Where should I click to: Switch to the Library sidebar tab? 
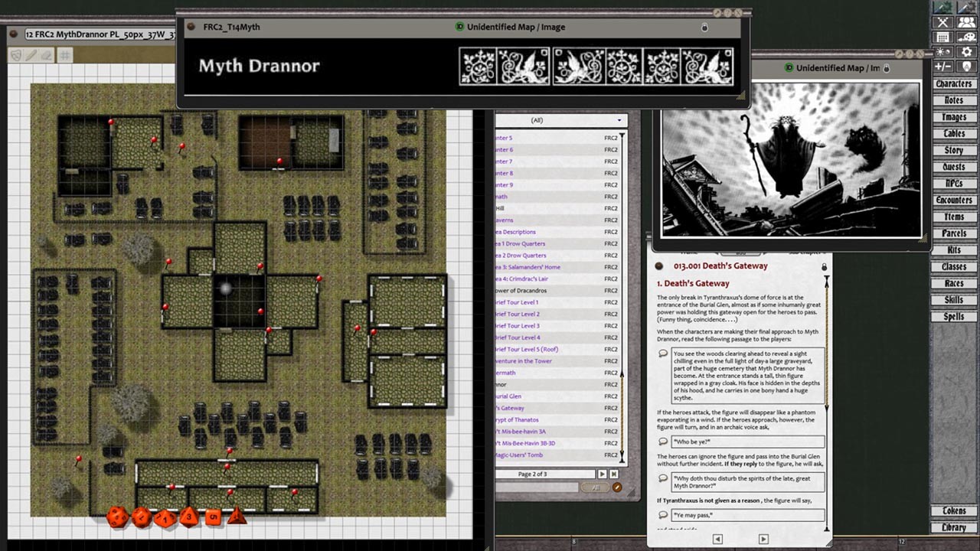coord(954,527)
